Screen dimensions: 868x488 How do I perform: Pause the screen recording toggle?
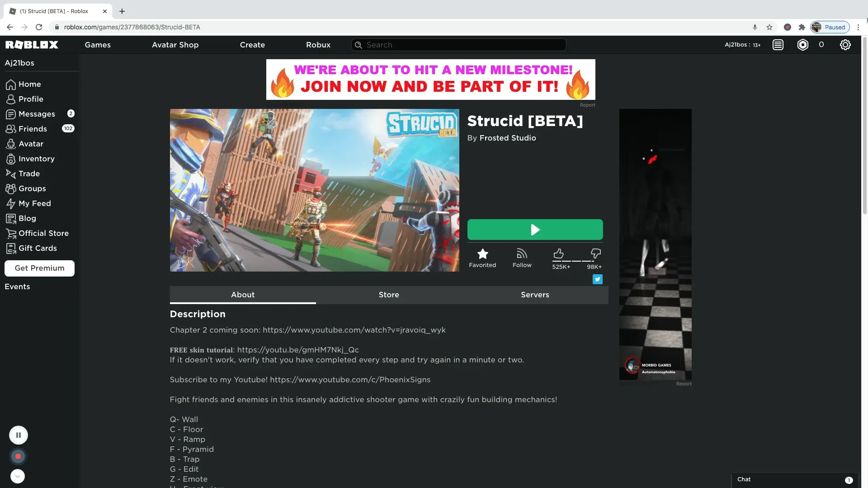[19, 435]
